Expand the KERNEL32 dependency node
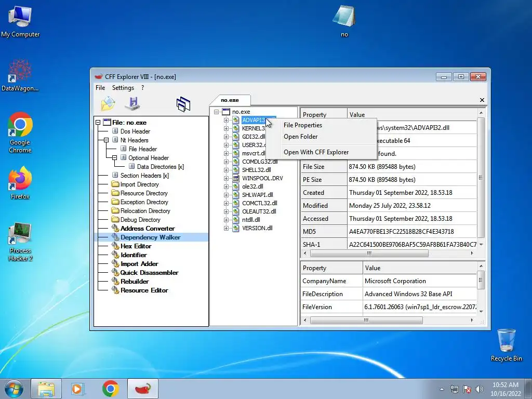 pyautogui.click(x=226, y=129)
